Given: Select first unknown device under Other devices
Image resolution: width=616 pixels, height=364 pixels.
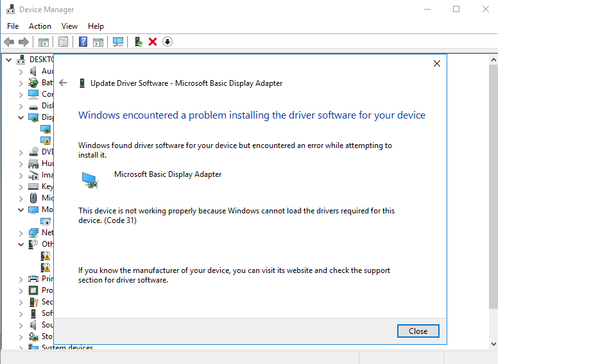Looking at the screenshot, I should tap(46, 256).
